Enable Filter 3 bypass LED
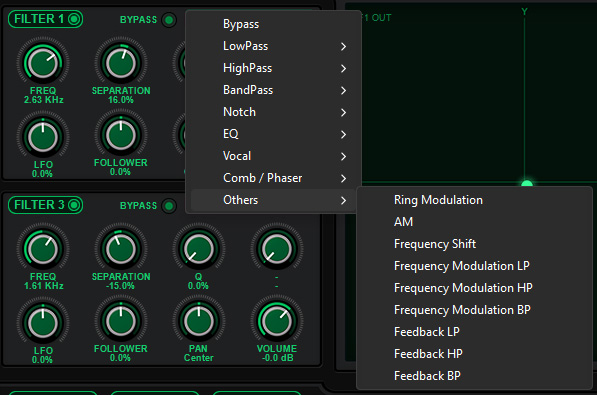This screenshot has width=597, height=395. pos(169,206)
